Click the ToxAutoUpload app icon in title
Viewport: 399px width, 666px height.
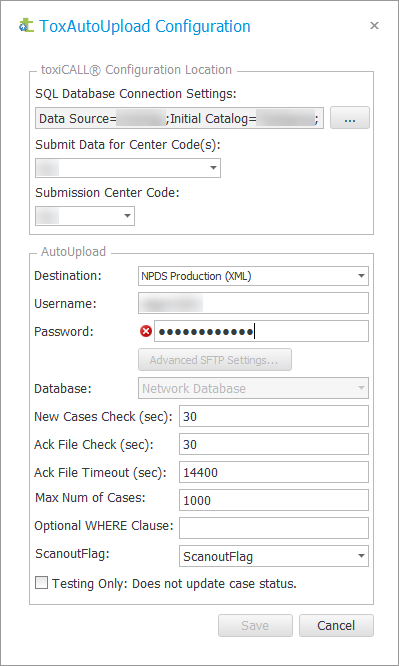click(x=26, y=25)
